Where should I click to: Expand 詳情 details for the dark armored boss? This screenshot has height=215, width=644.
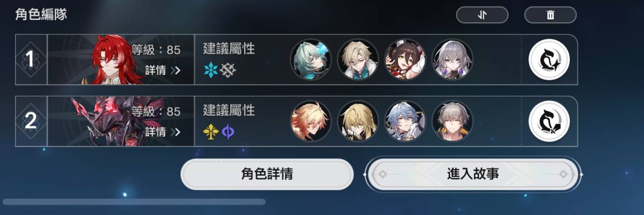click(163, 132)
